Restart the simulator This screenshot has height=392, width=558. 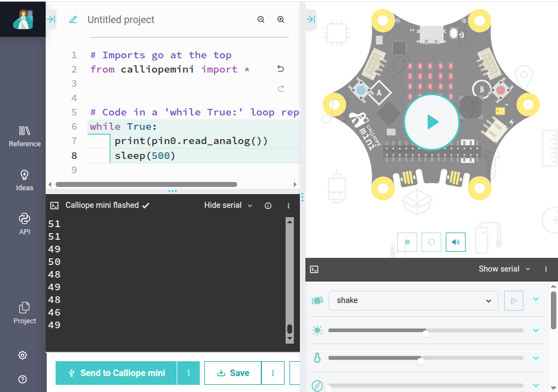pyautogui.click(x=431, y=242)
